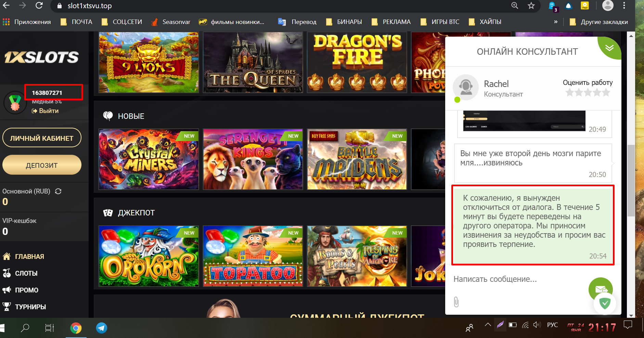Open ПРОМО in the sidebar
Screen dimensions: 644x338
point(21,290)
